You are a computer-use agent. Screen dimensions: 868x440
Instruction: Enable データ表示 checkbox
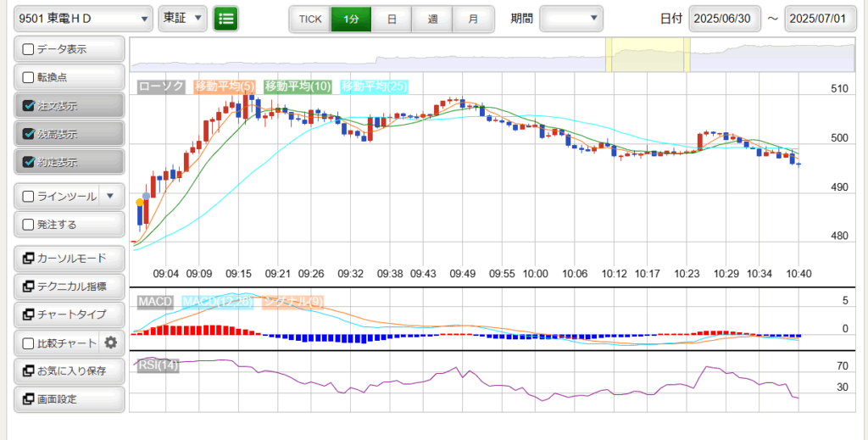click(x=28, y=49)
